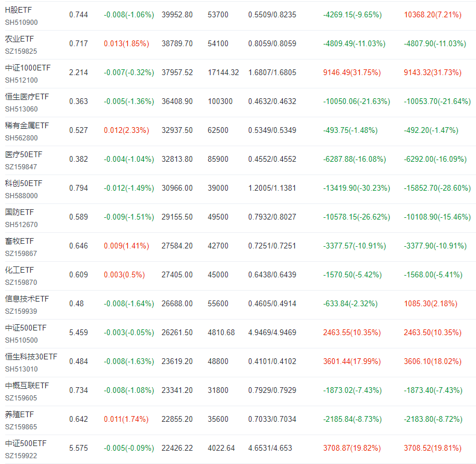Select stock code SZ159870

click(21, 283)
